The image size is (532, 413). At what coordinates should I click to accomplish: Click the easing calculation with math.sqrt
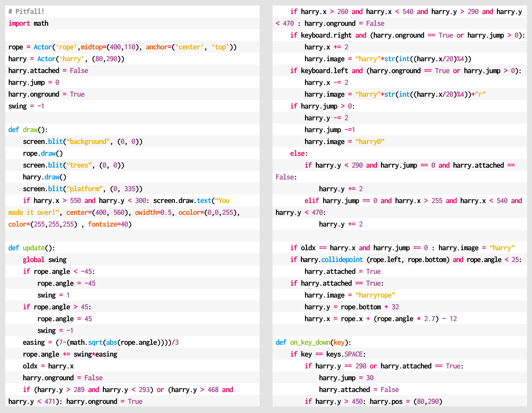pyautogui.click(x=100, y=342)
